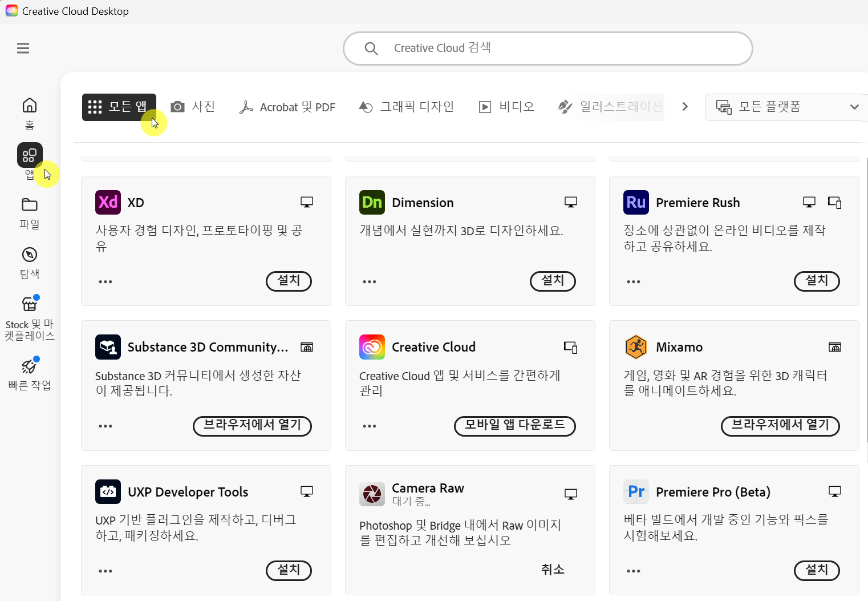
Task: Open more options on UXP Developer Tools card
Action: tap(106, 571)
